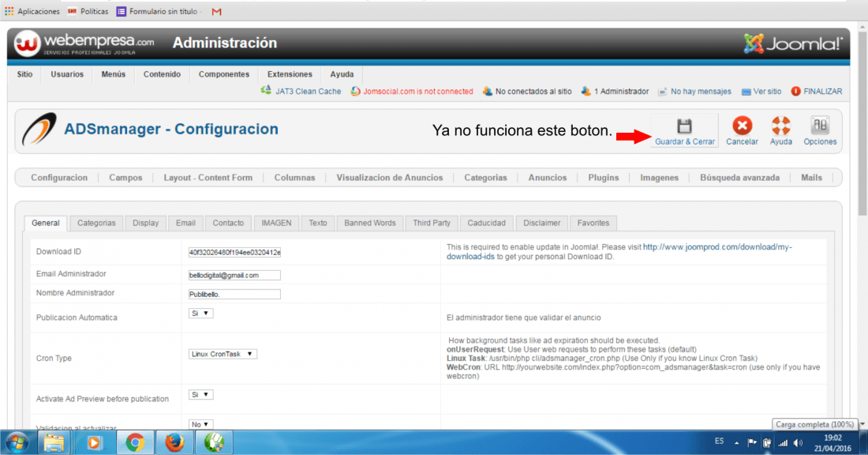
Task: Switch to the Disclaimer tab
Action: (x=541, y=223)
